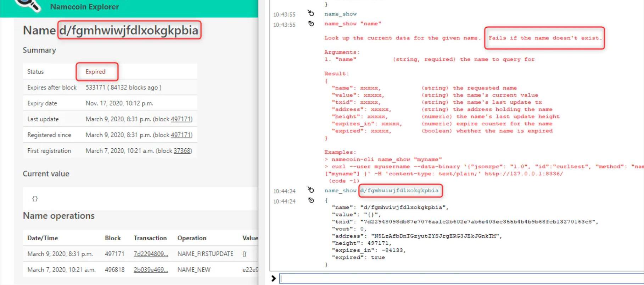Image resolution: width=644 pixels, height=285 pixels.
Task: Click the request icon beside first name_show command
Action: 311,13
